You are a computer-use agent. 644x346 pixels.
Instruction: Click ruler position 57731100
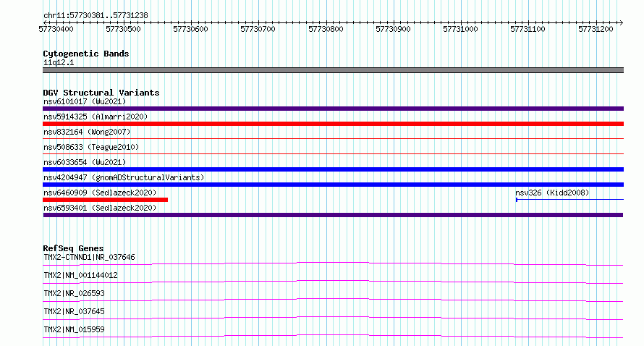[x=528, y=29]
